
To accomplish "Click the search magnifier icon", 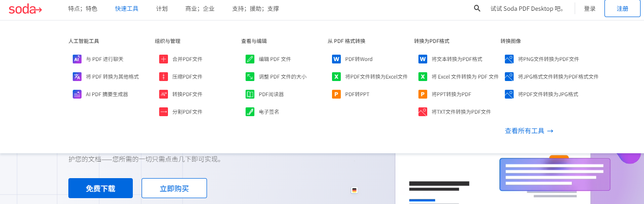I will click(x=477, y=8).
